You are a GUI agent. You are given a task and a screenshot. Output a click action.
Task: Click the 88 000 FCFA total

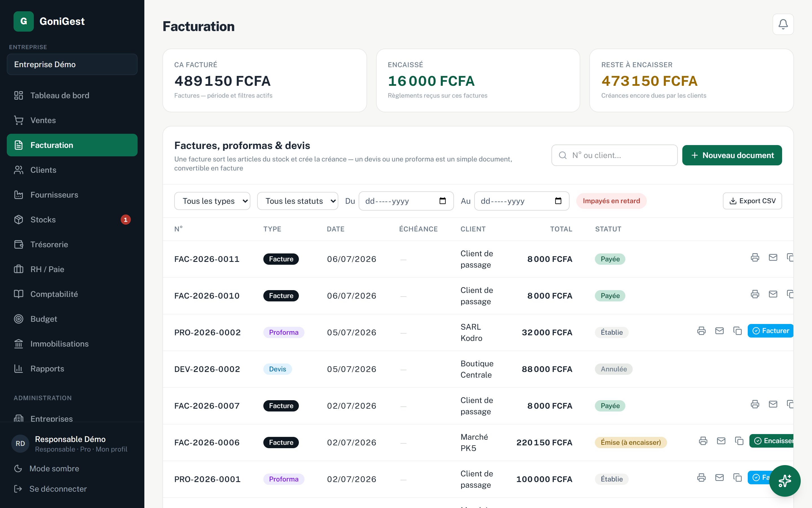click(547, 369)
